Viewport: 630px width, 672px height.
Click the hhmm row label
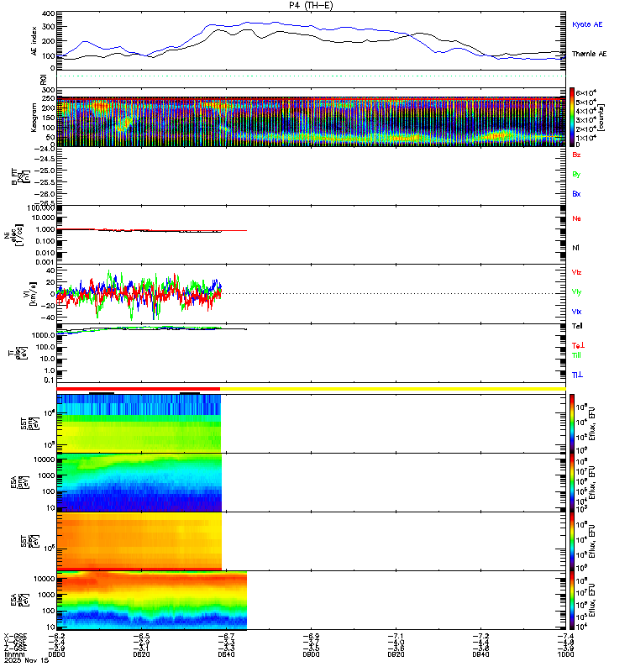pyautogui.click(x=14, y=654)
